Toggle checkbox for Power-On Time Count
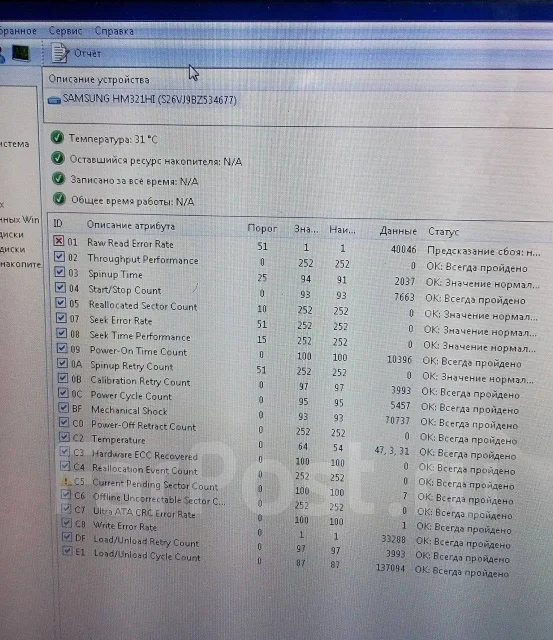The width and height of the screenshot is (553, 640). pos(62,348)
